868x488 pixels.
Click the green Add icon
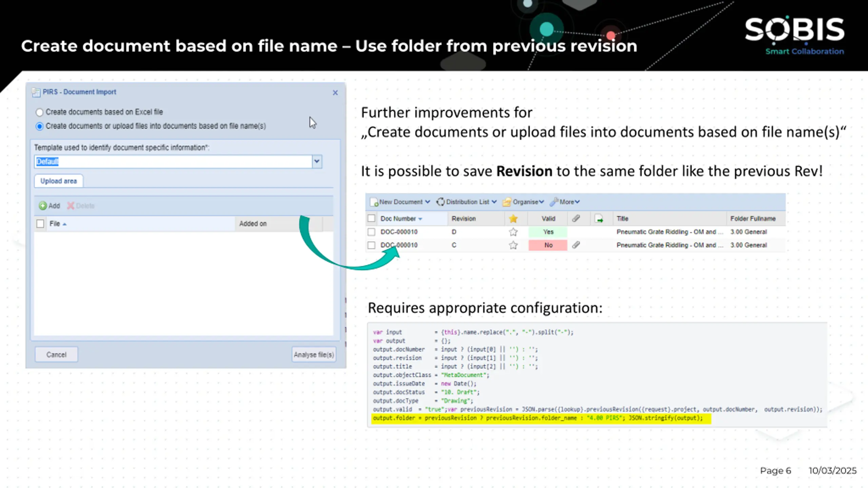point(43,206)
